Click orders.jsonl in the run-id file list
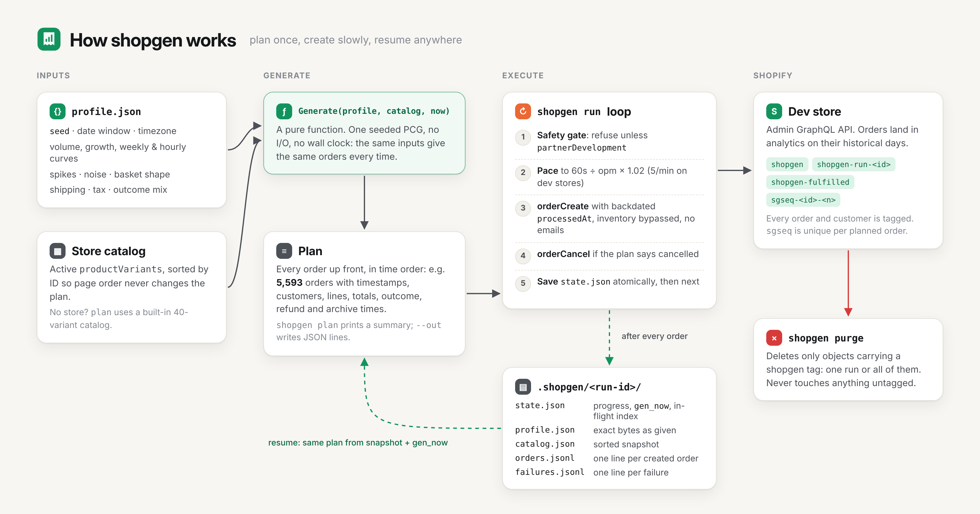 (545, 458)
